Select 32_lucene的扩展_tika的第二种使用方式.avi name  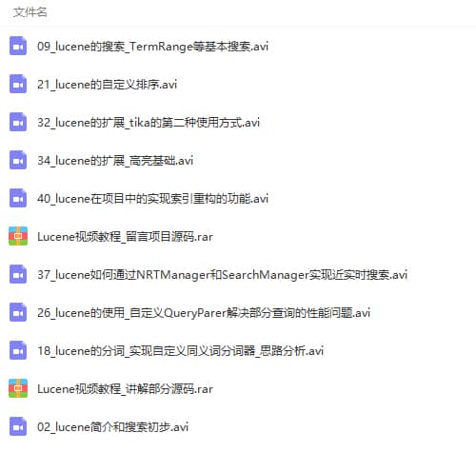pyautogui.click(x=149, y=123)
